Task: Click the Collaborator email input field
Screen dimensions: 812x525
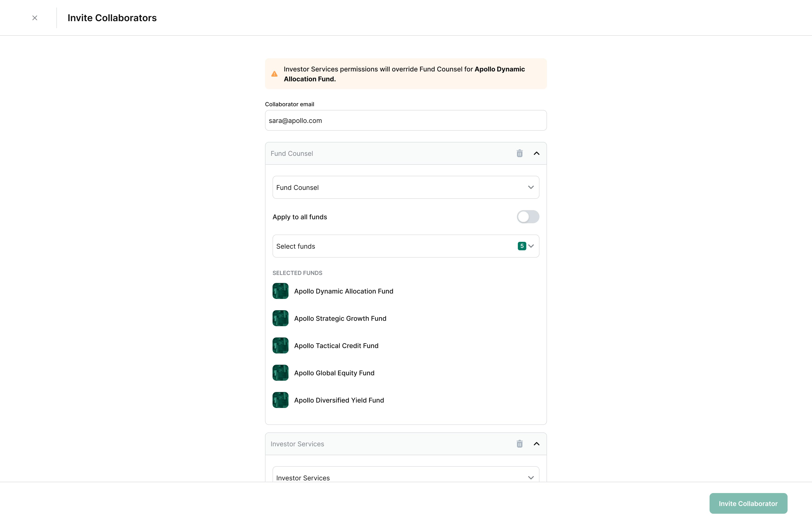Action: tap(406, 120)
